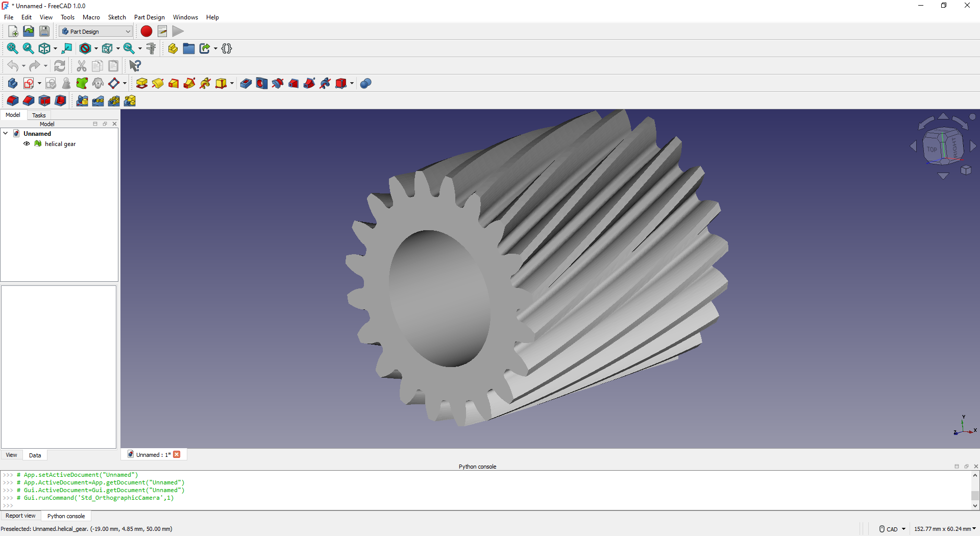
Task: Click the What's This help icon
Action: click(x=135, y=66)
